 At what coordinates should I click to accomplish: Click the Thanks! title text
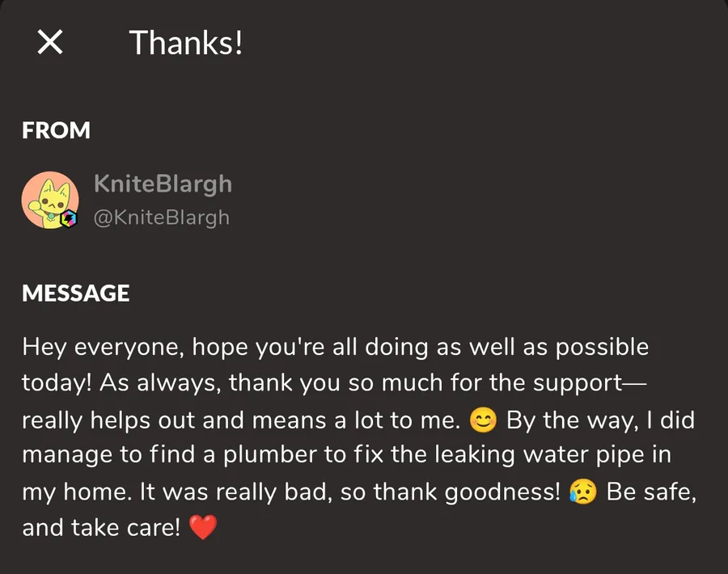click(x=186, y=43)
